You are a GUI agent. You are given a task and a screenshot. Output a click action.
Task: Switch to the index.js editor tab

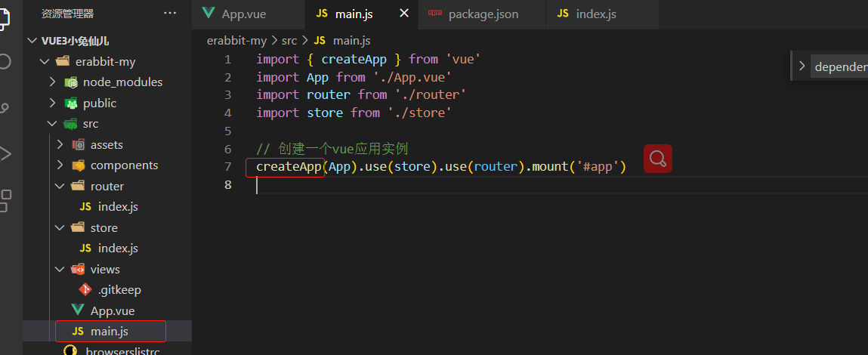(602, 14)
